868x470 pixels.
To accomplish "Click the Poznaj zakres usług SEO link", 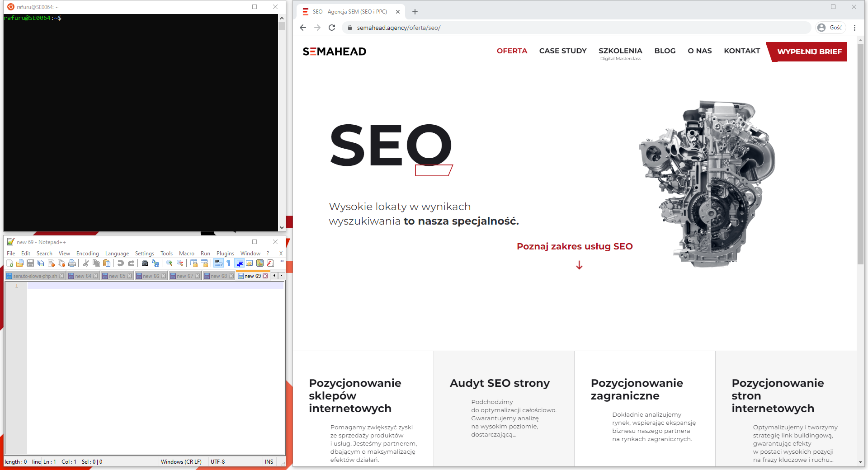I will tap(575, 246).
